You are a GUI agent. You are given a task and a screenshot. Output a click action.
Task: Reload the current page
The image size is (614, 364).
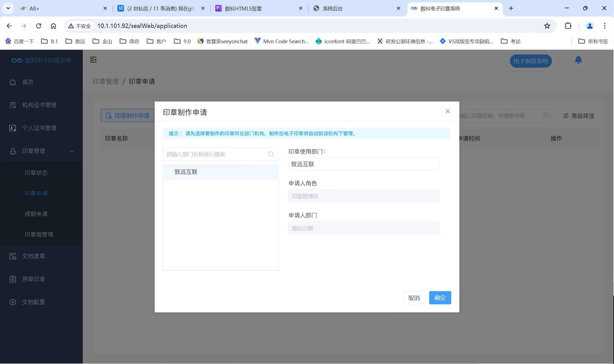pos(39,26)
